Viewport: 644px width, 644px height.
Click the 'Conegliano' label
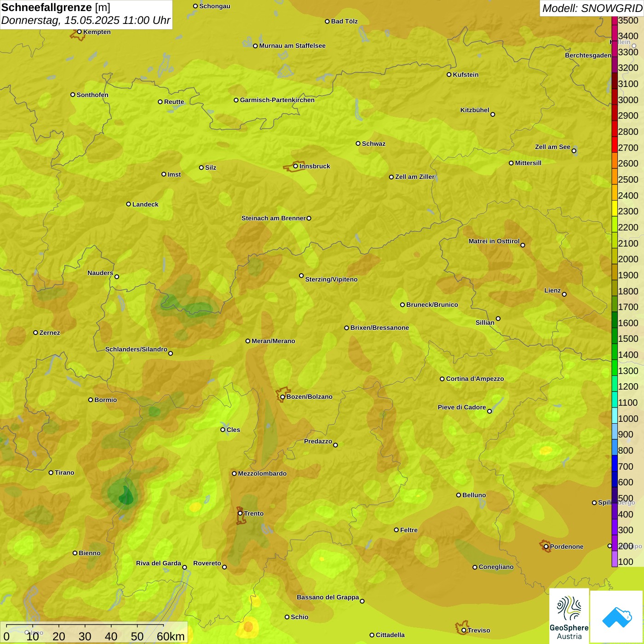pyautogui.click(x=496, y=567)
